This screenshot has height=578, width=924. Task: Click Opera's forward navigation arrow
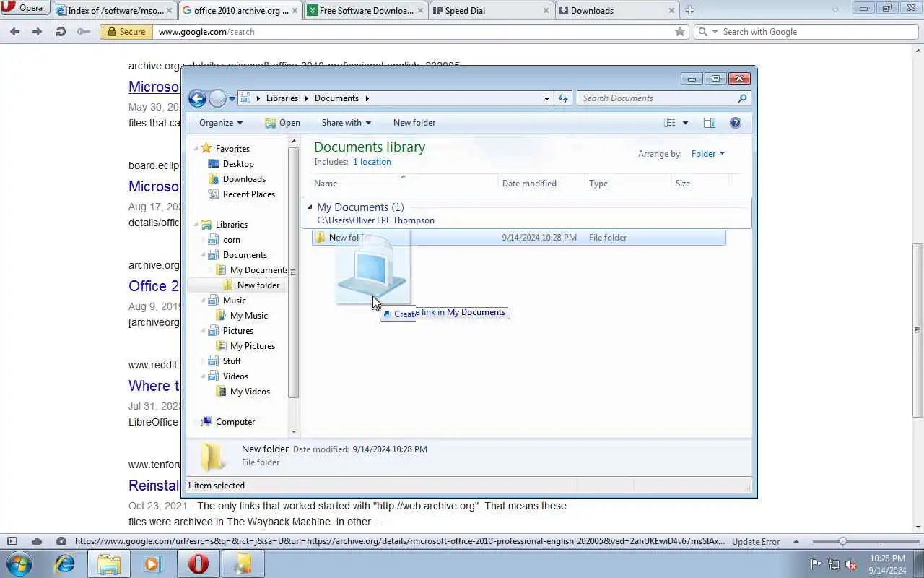tap(38, 32)
